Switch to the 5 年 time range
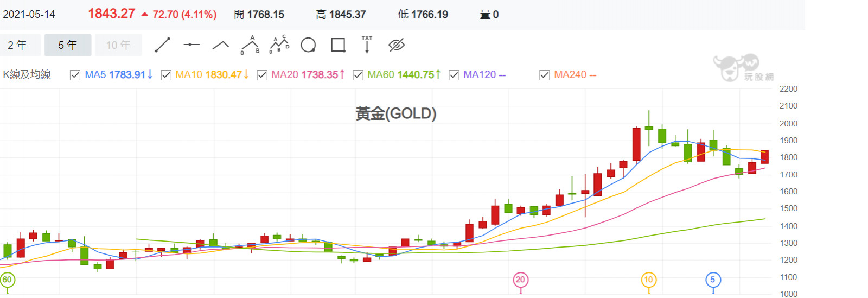868x298 pixels. pyautogui.click(x=68, y=45)
